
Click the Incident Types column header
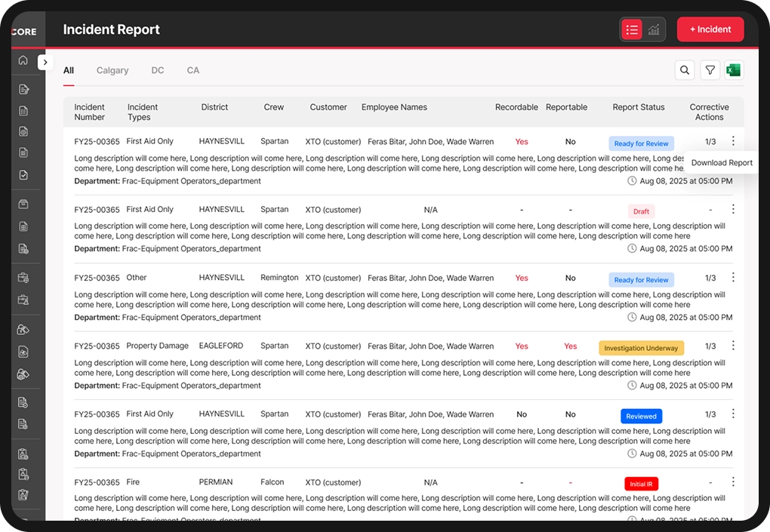(143, 112)
